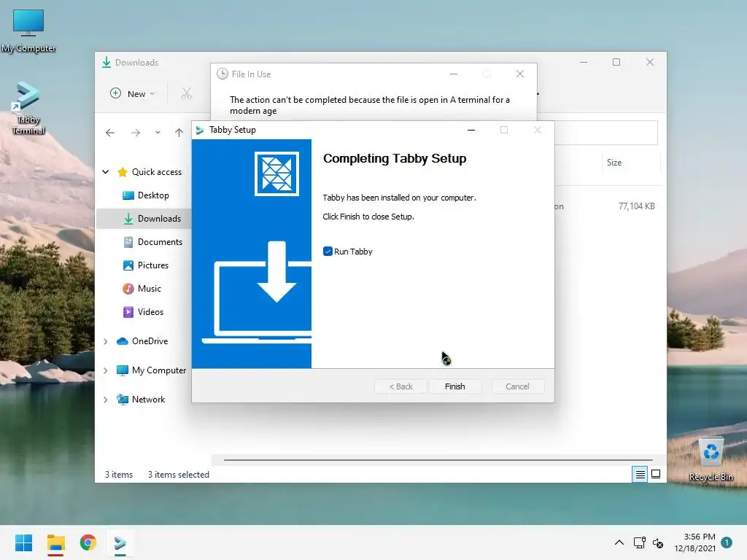Viewport: 747px width, 560px height.
Task: Click the 3 items count in status bar
Action: pos(119,475)
